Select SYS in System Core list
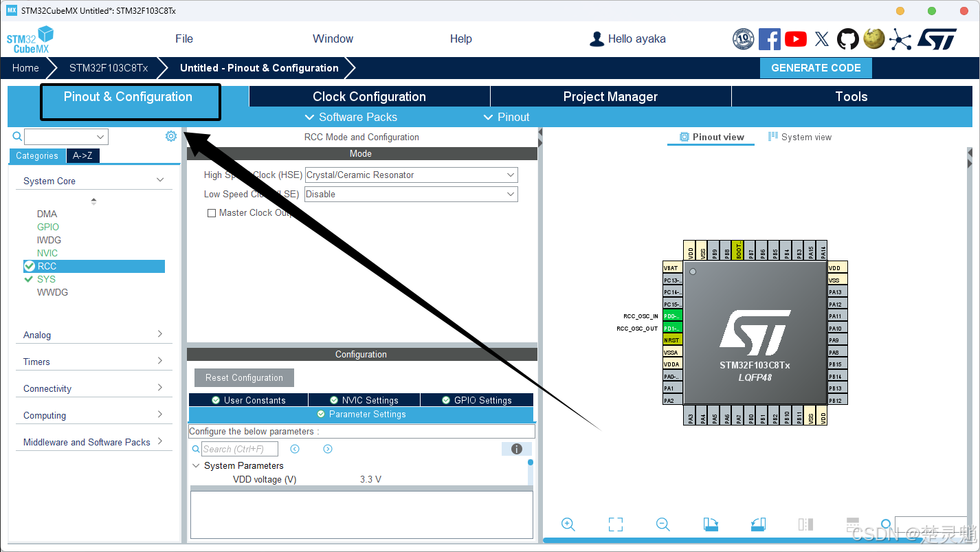 47,279
